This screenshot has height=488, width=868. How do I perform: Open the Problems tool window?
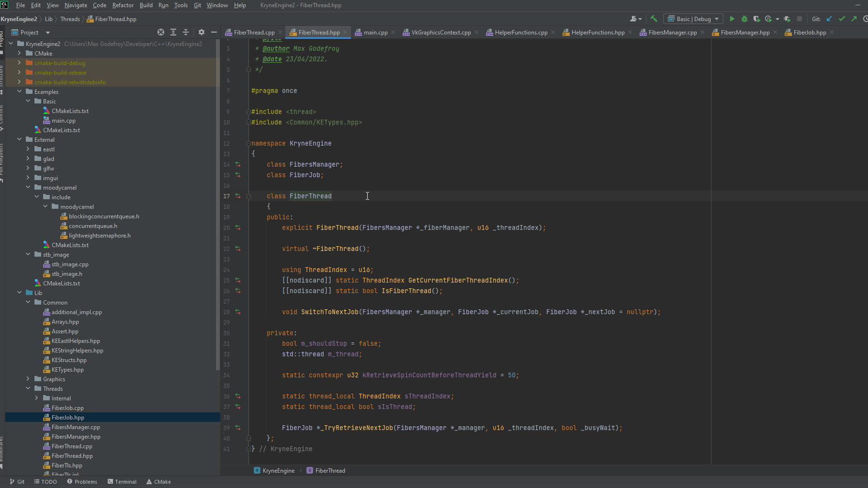click(82, 482)
